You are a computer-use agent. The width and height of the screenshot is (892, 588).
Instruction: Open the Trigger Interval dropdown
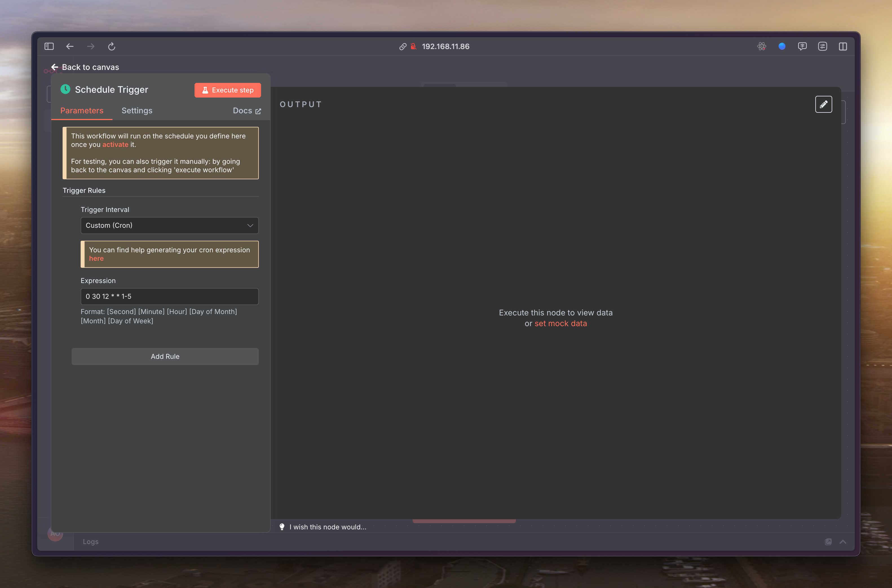pos(169,226)
